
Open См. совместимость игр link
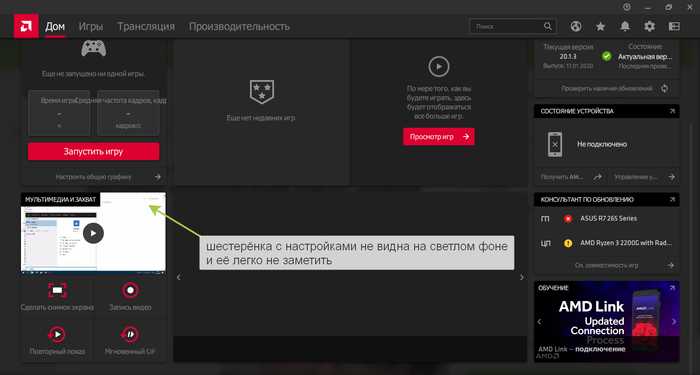click(x=606, y=265)
